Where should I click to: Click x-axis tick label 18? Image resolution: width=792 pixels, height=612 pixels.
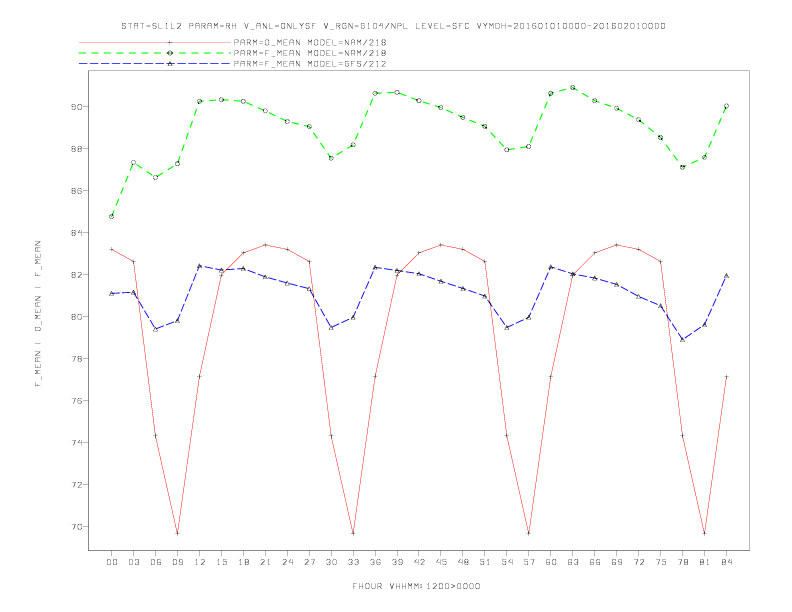(243, 562)
